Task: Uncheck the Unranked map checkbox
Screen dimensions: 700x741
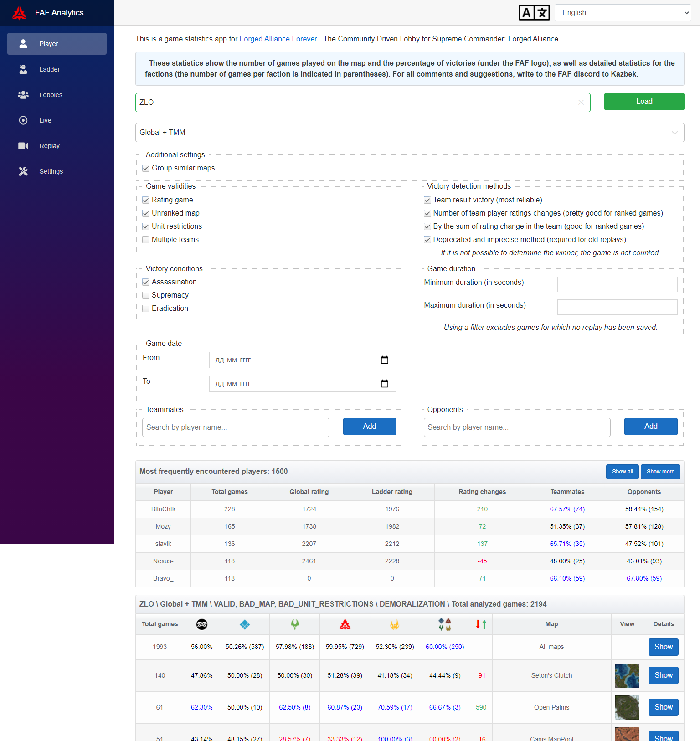Action: point(146,213)
